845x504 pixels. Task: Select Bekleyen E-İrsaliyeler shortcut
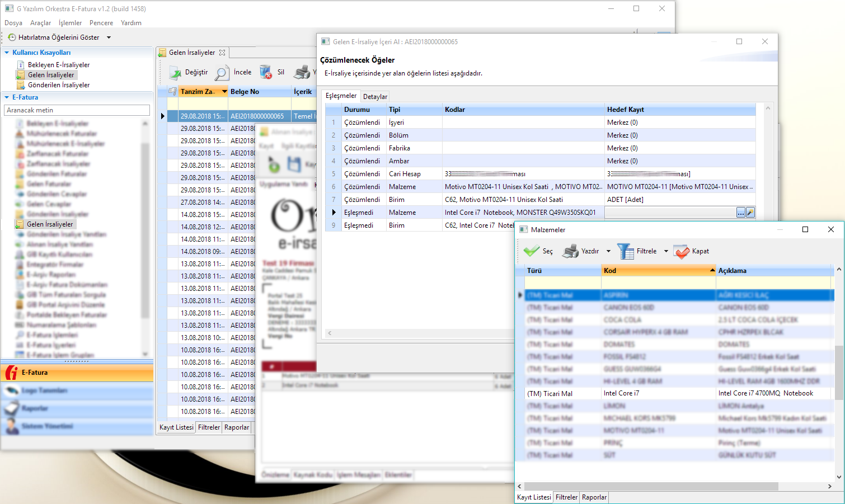tap(58, 65)
